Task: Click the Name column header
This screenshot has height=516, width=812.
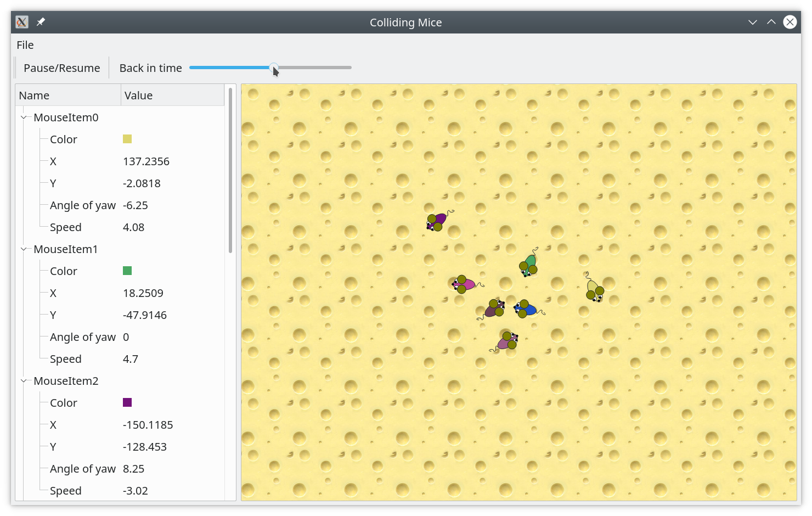Action: point(68,95)
